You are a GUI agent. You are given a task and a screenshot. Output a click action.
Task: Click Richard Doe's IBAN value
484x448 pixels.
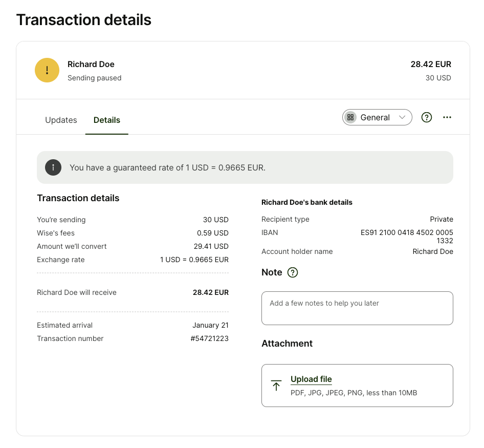[407, 236]
